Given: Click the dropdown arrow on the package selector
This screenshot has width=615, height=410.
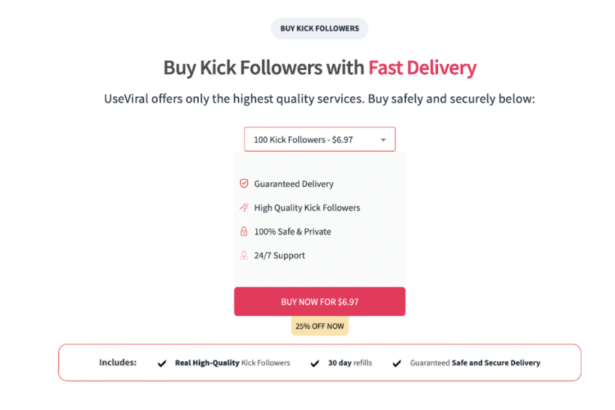Looking at the screenshot, I should pos(383,140).
